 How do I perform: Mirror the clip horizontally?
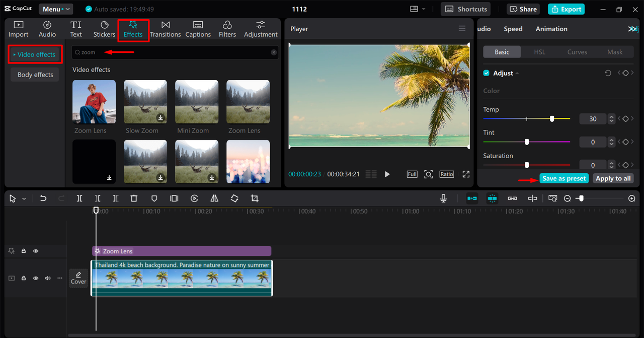pyautogui.click(x=214, y=198)
